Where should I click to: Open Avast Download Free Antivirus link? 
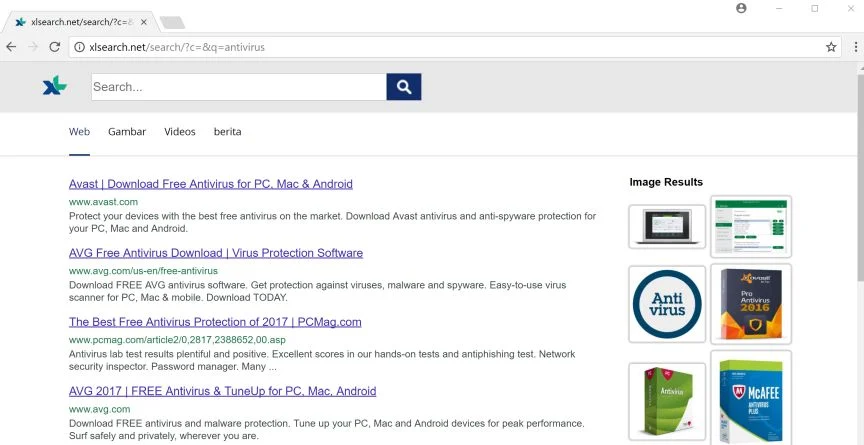click(210, 184)
